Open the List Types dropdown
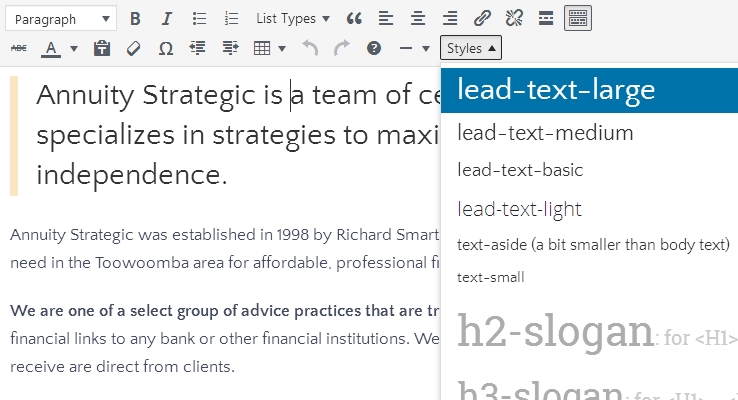Image resolution: width=738 pixels, height=400 pixels. [x=293, y=19]
